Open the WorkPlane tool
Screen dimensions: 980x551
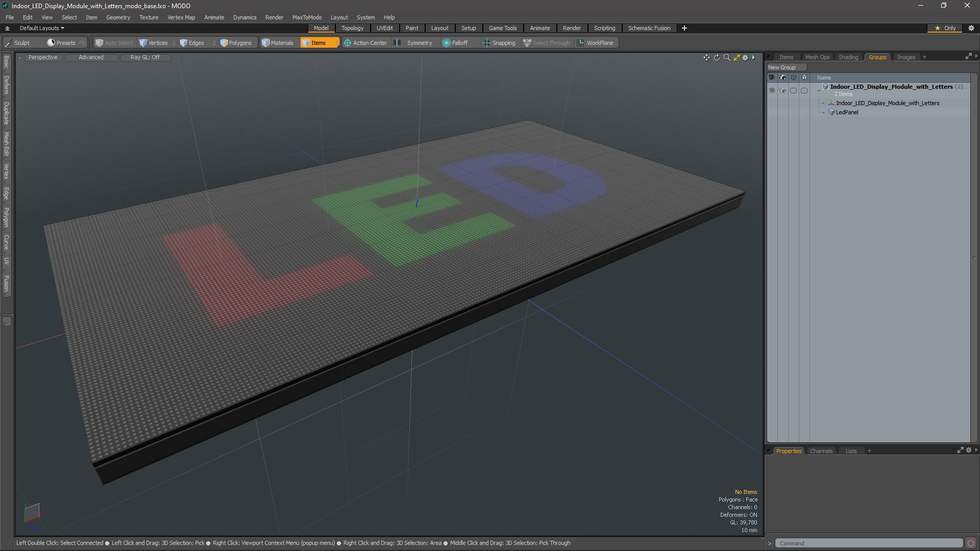[x=595, y=43]
